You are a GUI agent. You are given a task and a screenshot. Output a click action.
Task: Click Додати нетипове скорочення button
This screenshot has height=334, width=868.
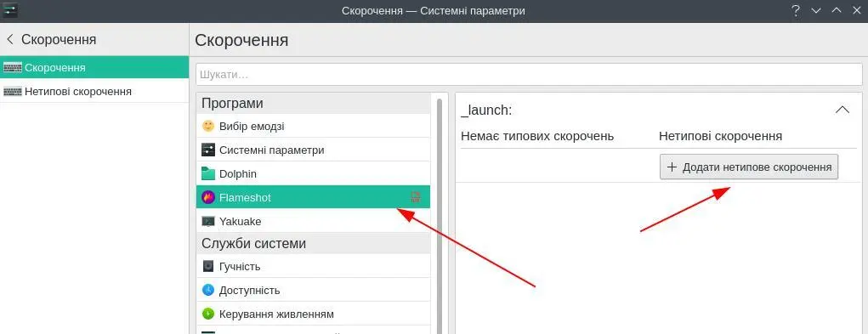click(x=749, y=167)
